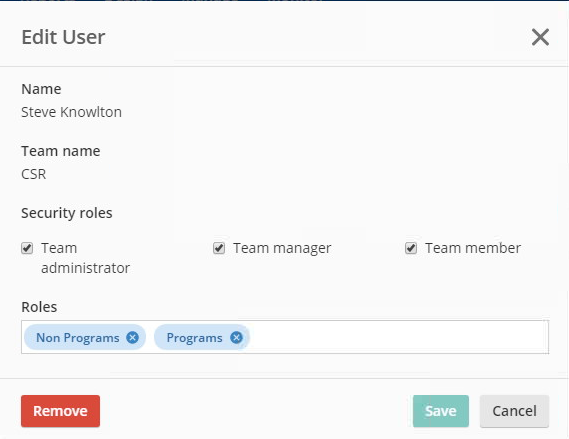Click the Edit User dialog title
The height and width of the screenshot is (439, 569).
pos(64,37)
